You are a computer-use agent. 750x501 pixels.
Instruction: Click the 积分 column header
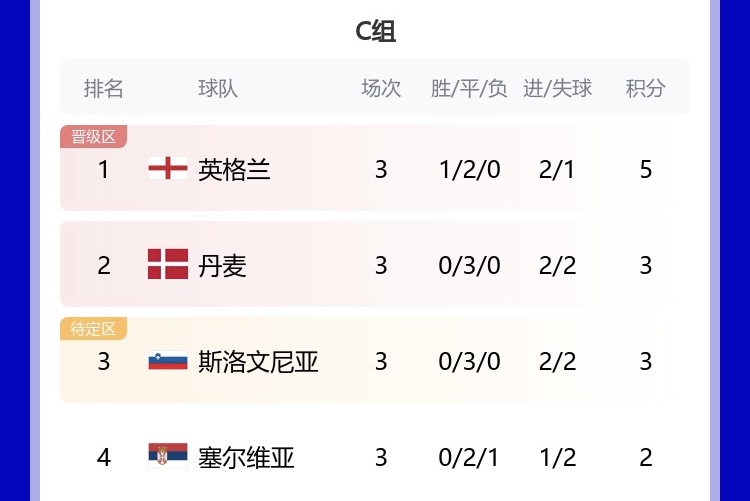(645, 88)
